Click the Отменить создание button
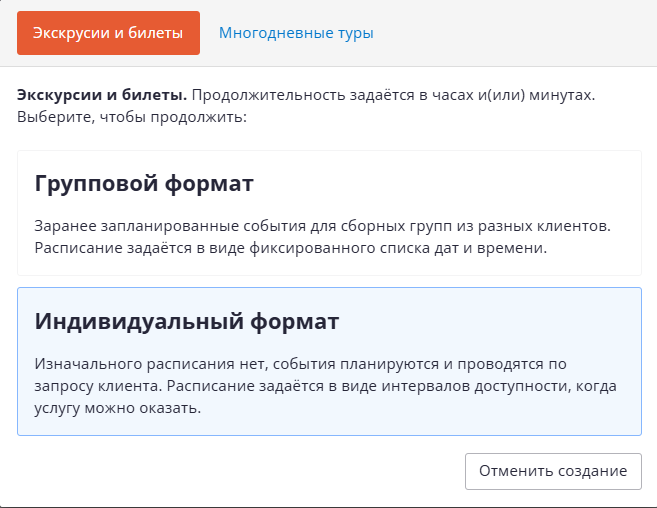The width and height of the screenshot is (657, 508). point(553,471)
